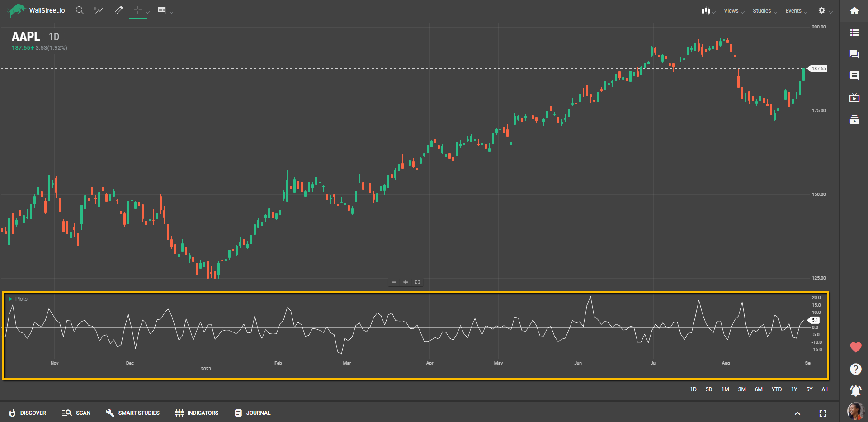Click the compare symbols line icon
The width and height of the screenshot is (868, 422).
pyautogui.click(x=98, y=10)
